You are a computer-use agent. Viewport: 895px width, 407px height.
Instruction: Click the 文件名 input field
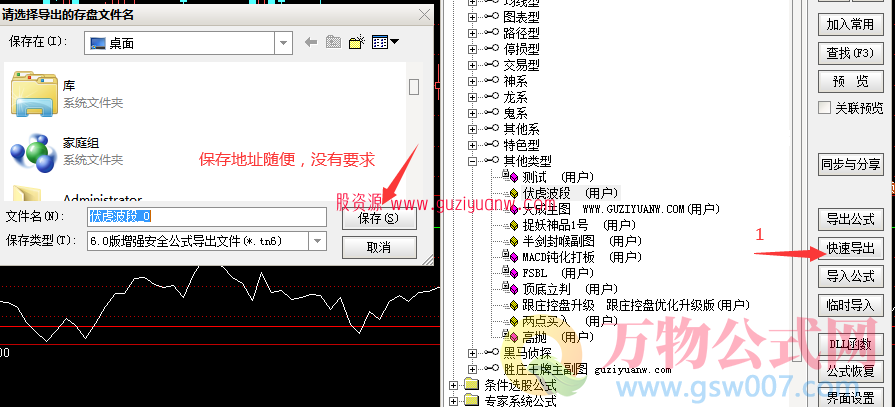coord(207,217)
